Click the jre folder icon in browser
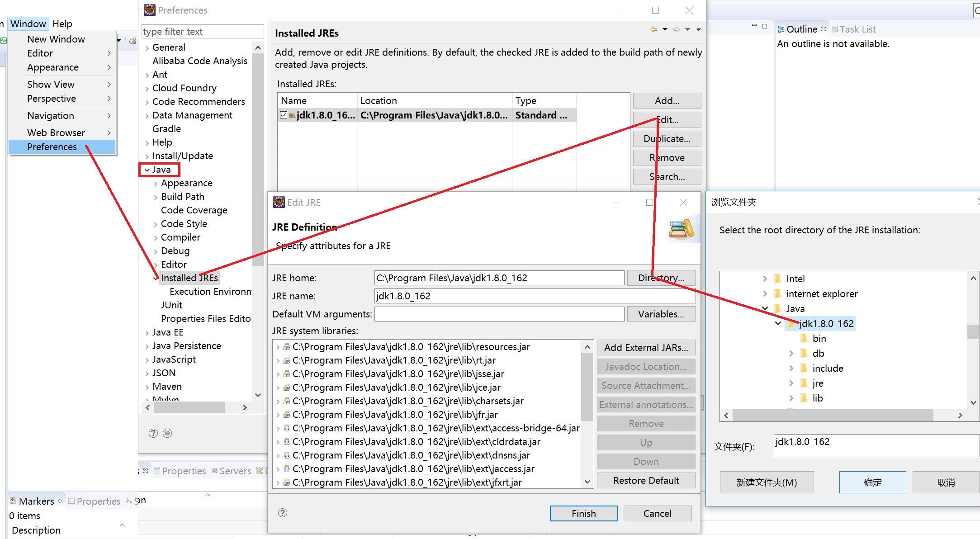The width and height of the screenshot is (980, 539). click(804, 383)
